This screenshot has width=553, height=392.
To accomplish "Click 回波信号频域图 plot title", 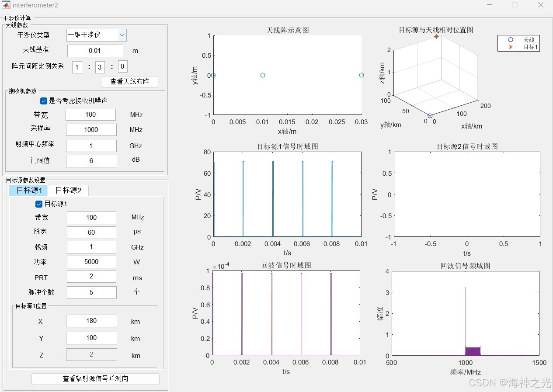I will pos(466,265).
